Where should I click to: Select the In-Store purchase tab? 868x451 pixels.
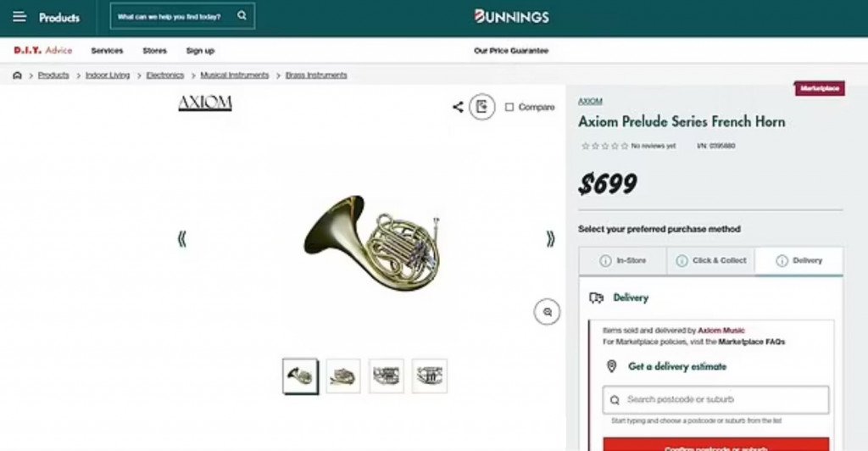tap(623, 260)
